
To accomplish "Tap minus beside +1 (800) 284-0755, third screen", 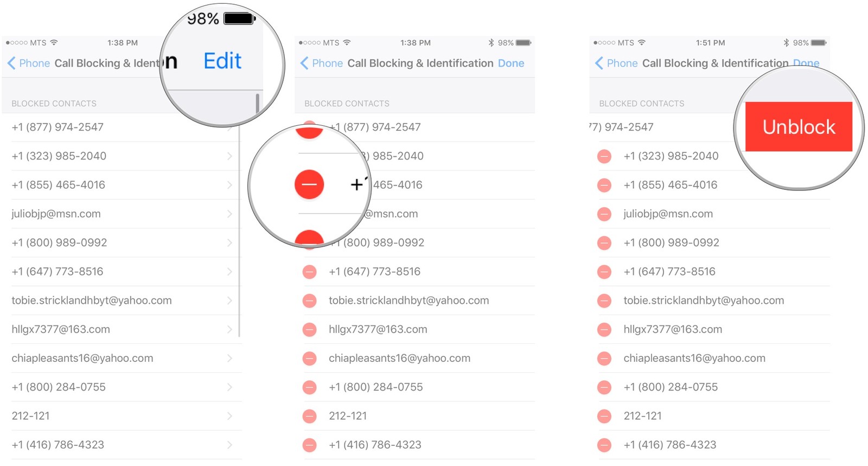I will [x=604, y=387].
